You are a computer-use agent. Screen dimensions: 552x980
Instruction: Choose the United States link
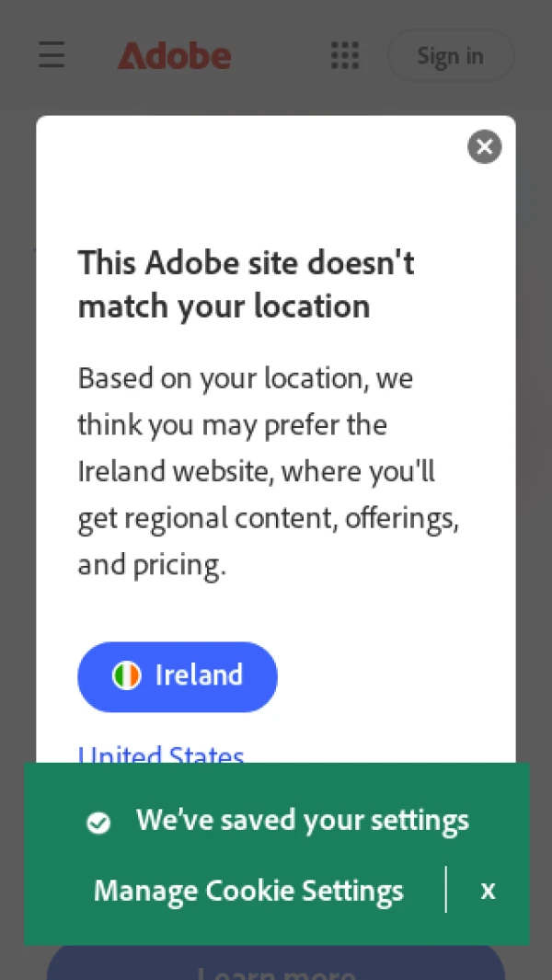pos(161,754)
